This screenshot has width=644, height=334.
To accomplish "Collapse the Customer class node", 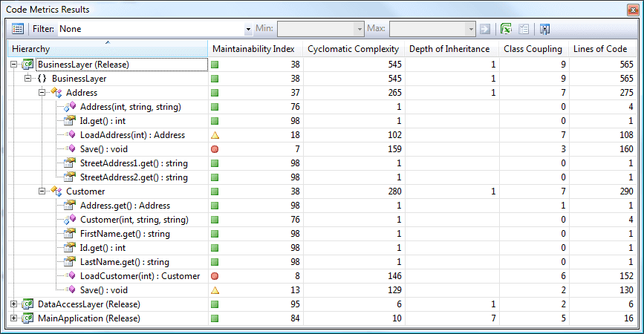I will pyautogui.click(x=42, y=191).
